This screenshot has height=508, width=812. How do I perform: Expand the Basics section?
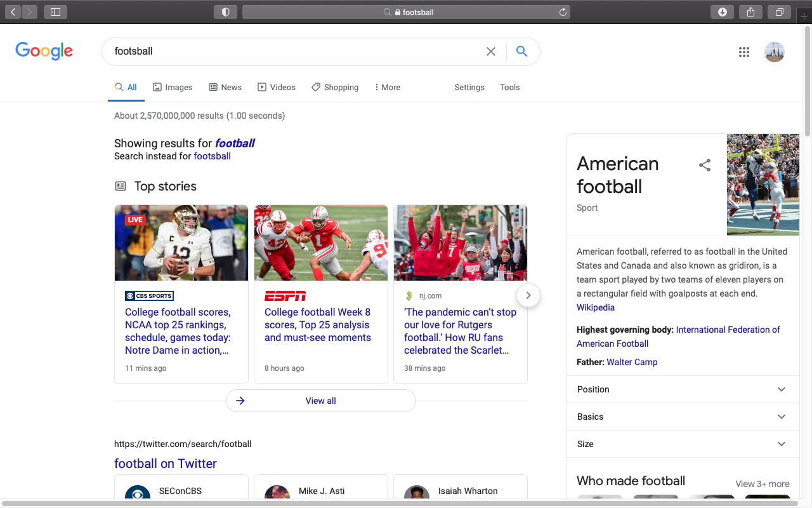pyautogui.click(x=683, y=417)
